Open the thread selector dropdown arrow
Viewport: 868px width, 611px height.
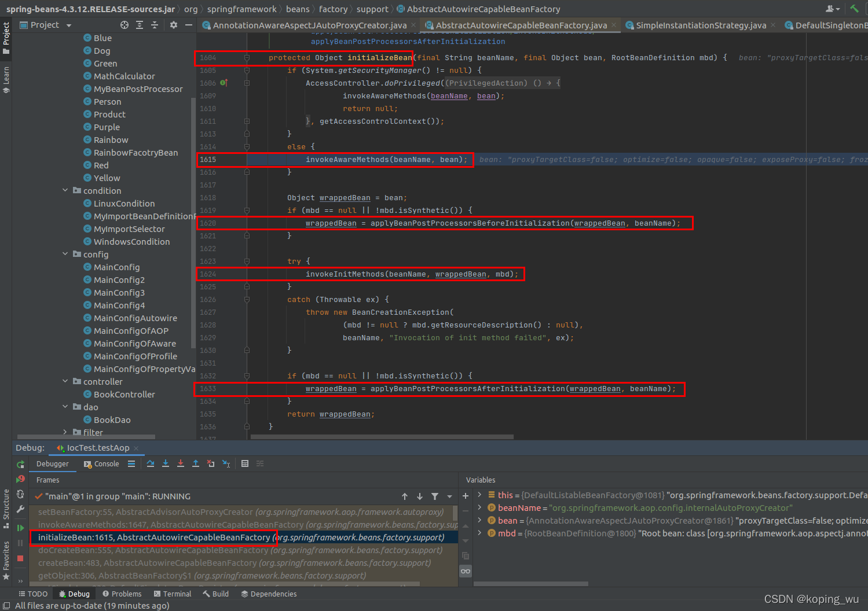pyautogui.click(x=450, y=496)
